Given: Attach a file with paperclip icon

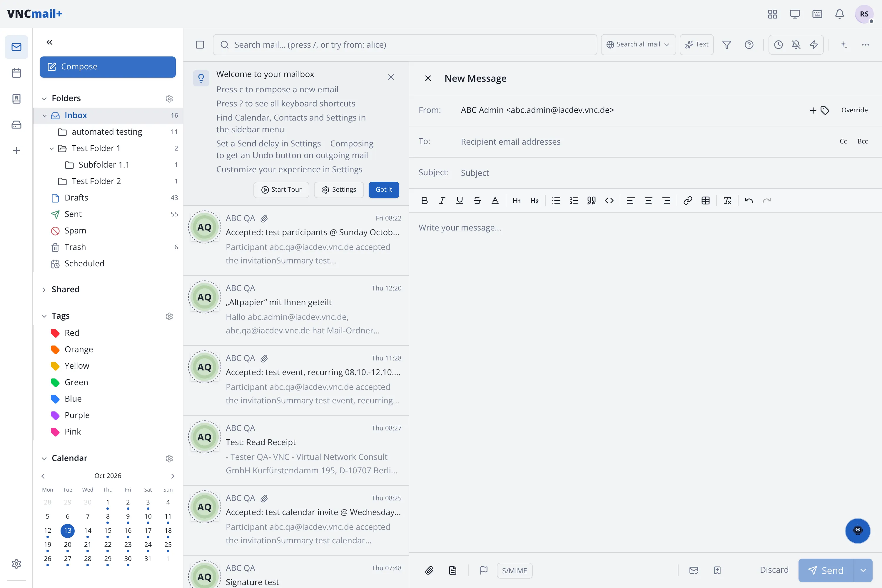Looking at the screenshot, I should (429, 570).
